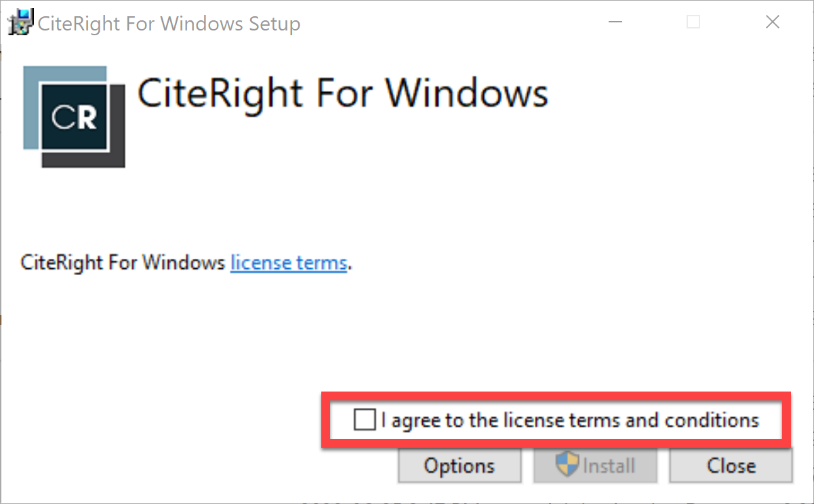Check the license agreement checkbox
This screenshot has height=504, width=814.
pyautogui.click(x=365, y=420)
